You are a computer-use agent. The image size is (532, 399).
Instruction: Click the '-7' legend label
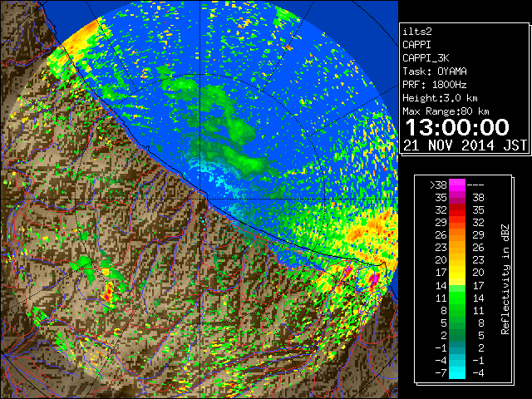[441, 372]
